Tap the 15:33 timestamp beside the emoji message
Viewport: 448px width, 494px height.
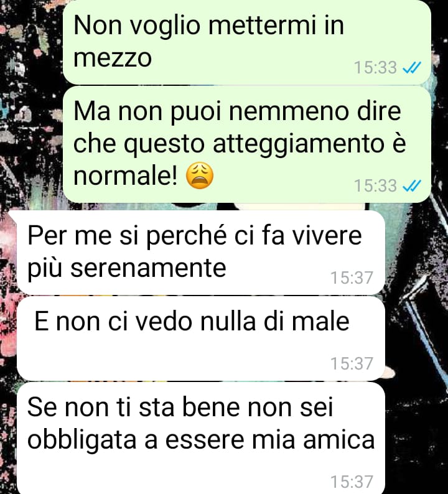point(375,185)
